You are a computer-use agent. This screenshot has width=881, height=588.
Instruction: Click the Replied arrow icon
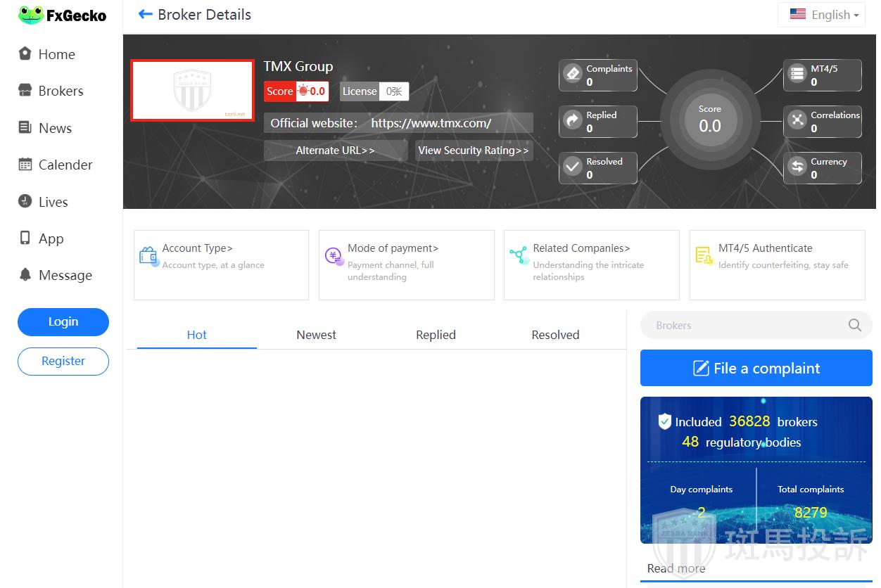[573, 120]
